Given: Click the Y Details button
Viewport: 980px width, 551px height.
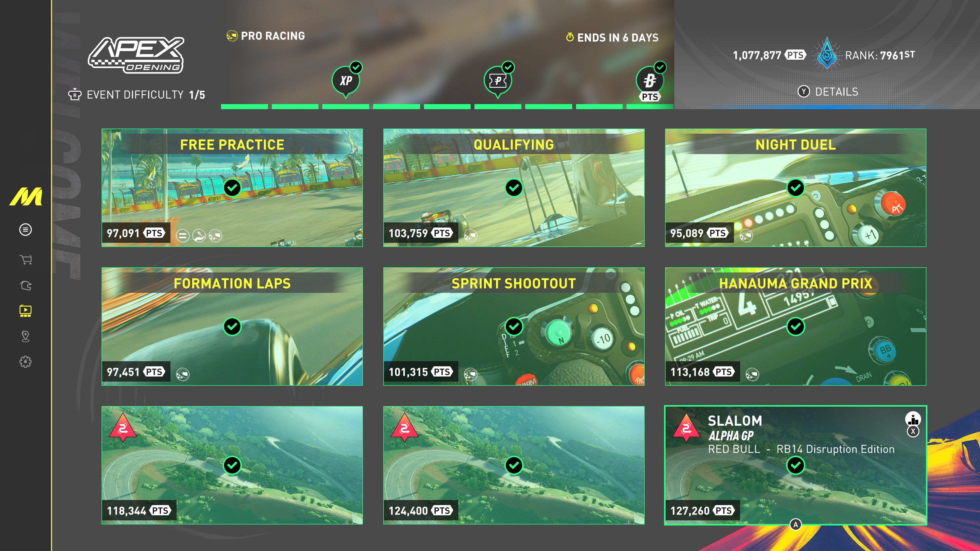Looking at the screenshot, I should click(828, 92).
